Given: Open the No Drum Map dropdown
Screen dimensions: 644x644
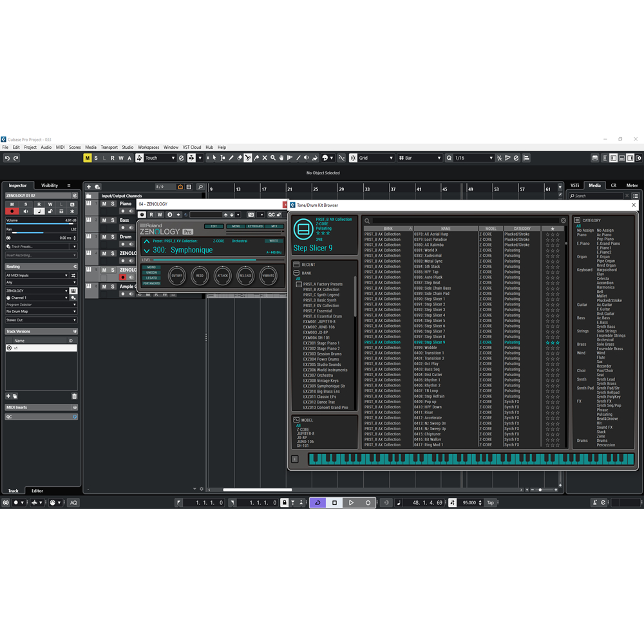Looking at the screenshot, I should click(x=41, y=312).
